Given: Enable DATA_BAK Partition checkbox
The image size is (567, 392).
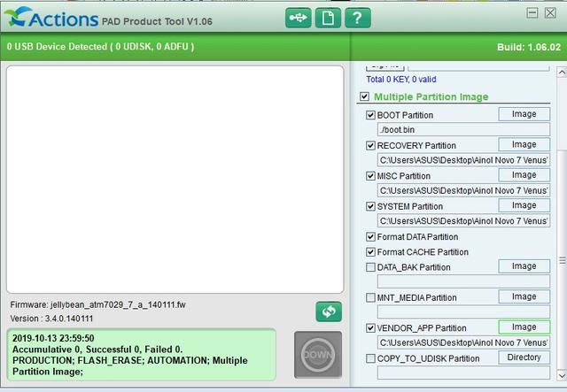Looking at the screenshot, I should [370, 267].
